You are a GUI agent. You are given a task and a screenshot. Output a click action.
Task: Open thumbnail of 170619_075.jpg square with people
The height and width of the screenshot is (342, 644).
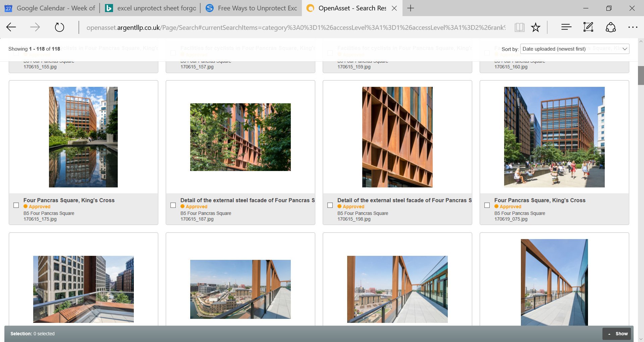(x=554, y=137)
